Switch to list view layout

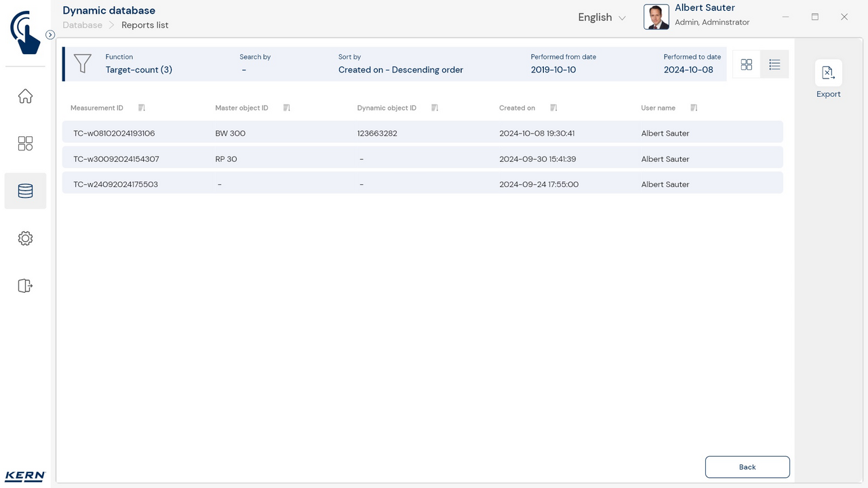coord(774,64)
